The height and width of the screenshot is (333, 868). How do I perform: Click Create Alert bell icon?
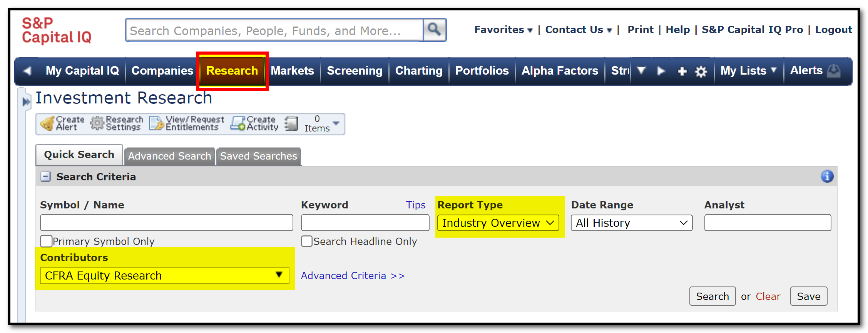tap(47, 123)
